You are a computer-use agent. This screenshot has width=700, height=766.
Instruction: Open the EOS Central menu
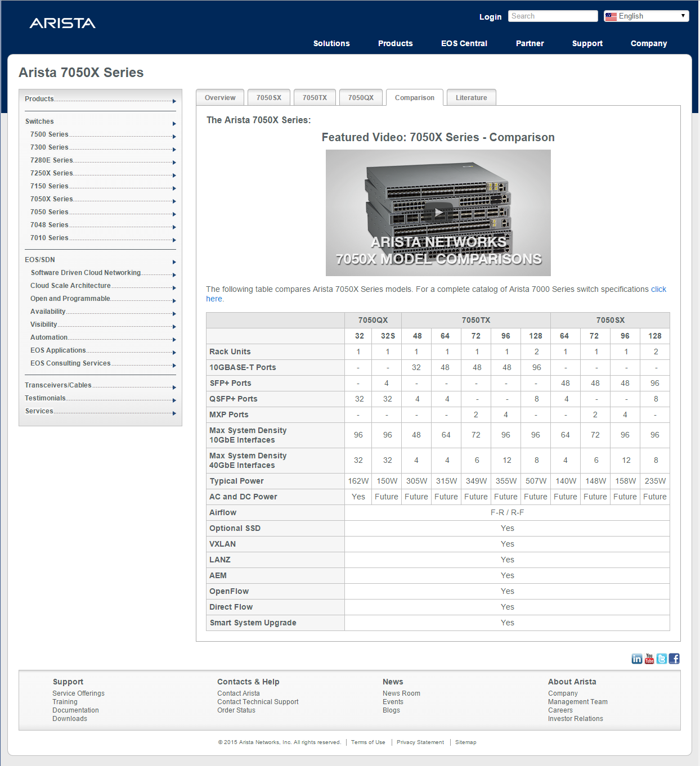click(464, 43)
